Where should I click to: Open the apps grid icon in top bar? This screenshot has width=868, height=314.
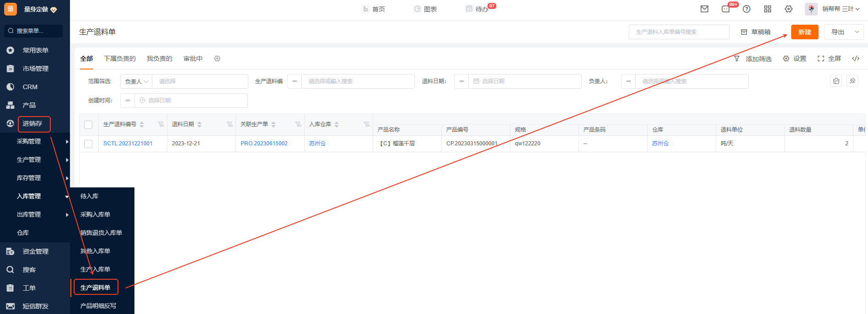tap(767, 9)
